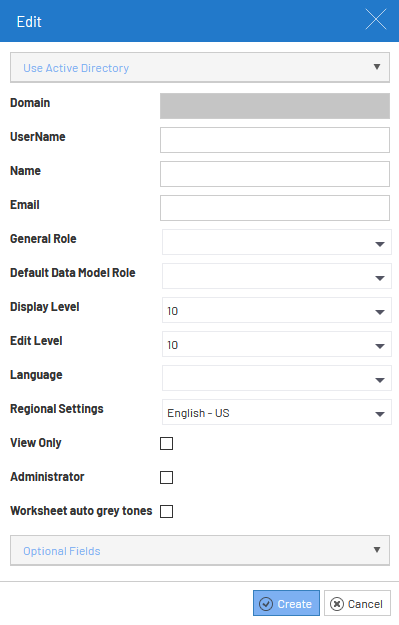Click the Email input field

click(x=275, y=208)
